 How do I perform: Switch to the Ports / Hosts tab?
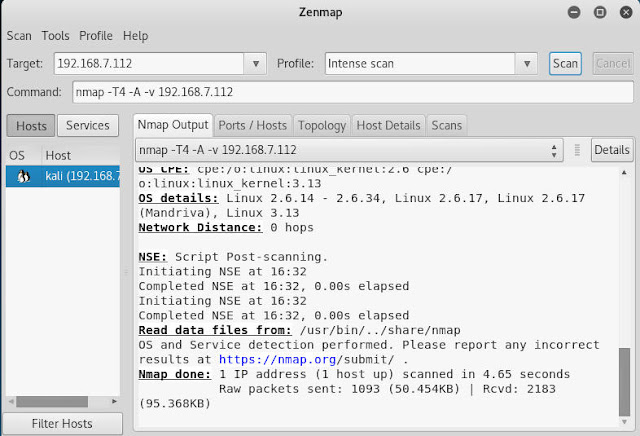click(x=253, y=125)
